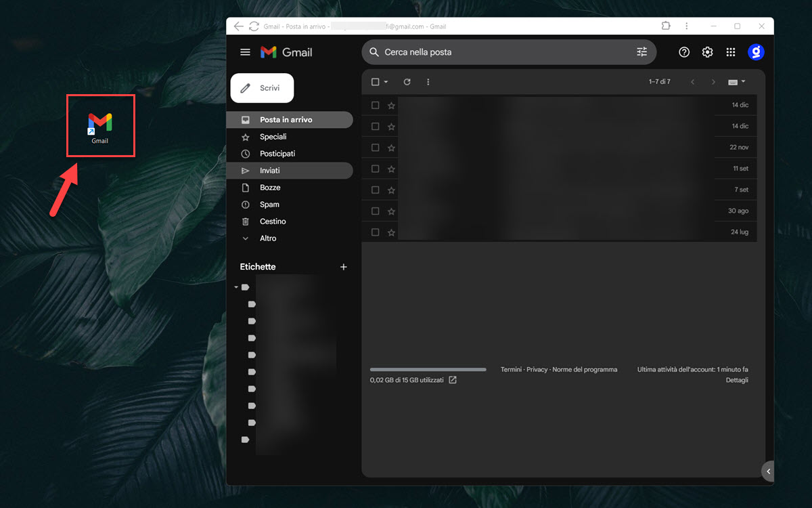The image size is (812, 508).
Task: Open search options with the filter icon
Action: 641,51
